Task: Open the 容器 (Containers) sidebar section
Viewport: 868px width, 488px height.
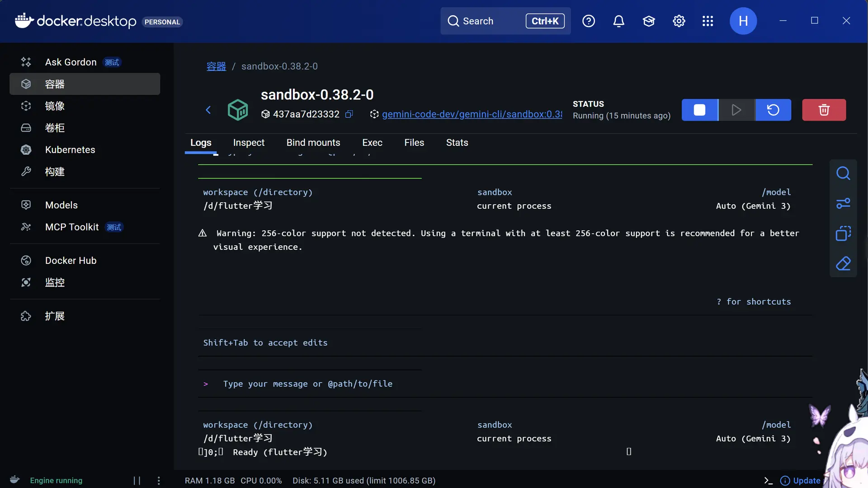Action: click(85, 84)
